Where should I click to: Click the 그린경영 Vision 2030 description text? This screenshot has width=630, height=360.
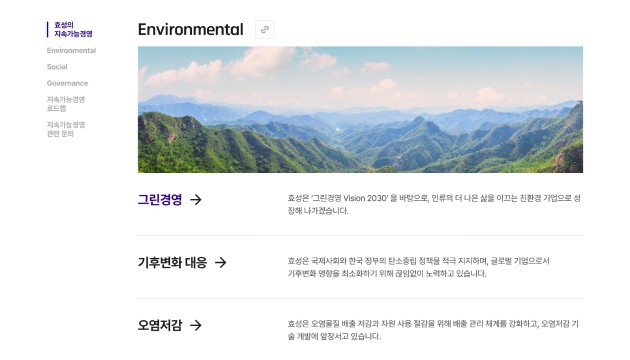434,204
